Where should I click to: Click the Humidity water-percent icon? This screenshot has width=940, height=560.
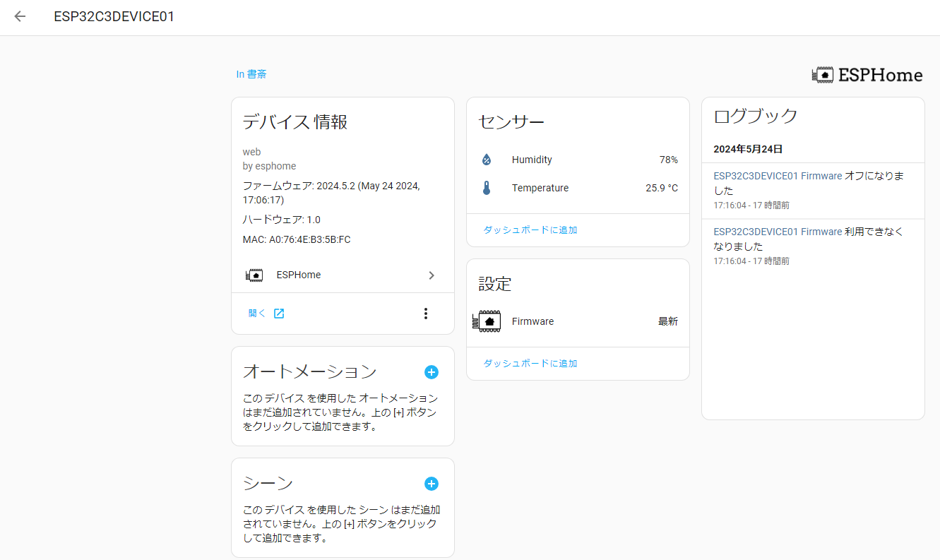[x=486, y=160]
